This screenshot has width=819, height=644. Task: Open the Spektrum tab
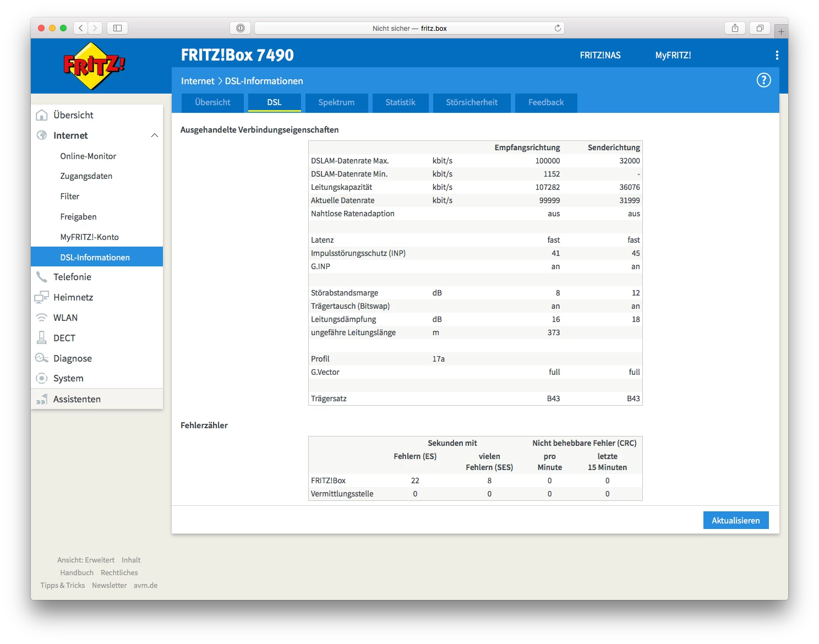336,102
